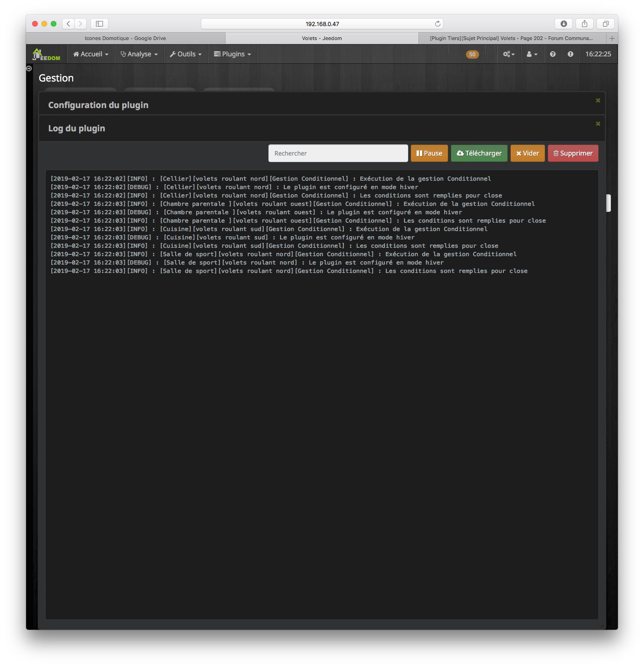Click the page scrollbar handle on right
The width and height of the screenshot is (644, 667).
(x=608, y=203)
